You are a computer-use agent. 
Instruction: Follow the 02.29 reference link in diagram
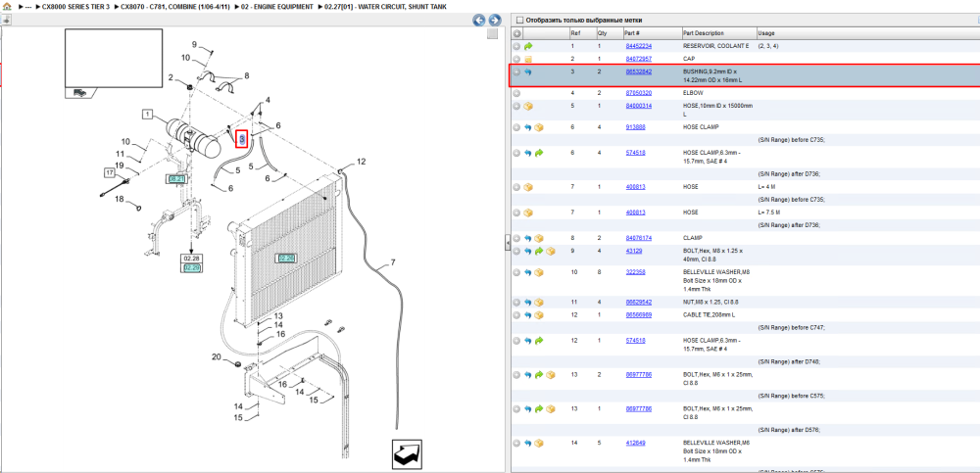[x=191, y=268]
